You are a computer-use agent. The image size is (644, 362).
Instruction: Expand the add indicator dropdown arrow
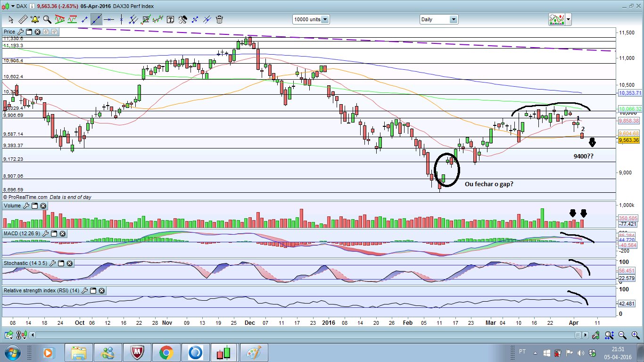coord(569,19)
